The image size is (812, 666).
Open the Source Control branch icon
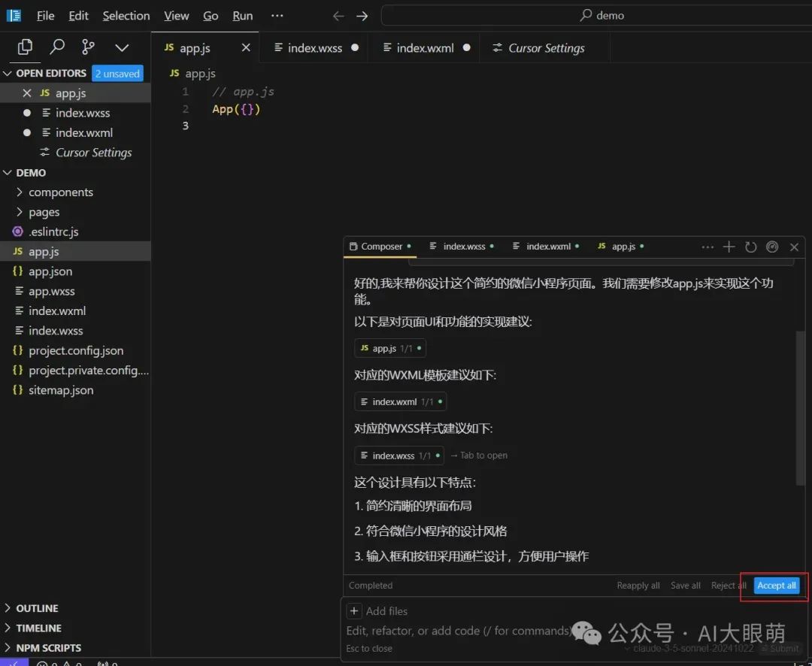[x=89, y=47]
